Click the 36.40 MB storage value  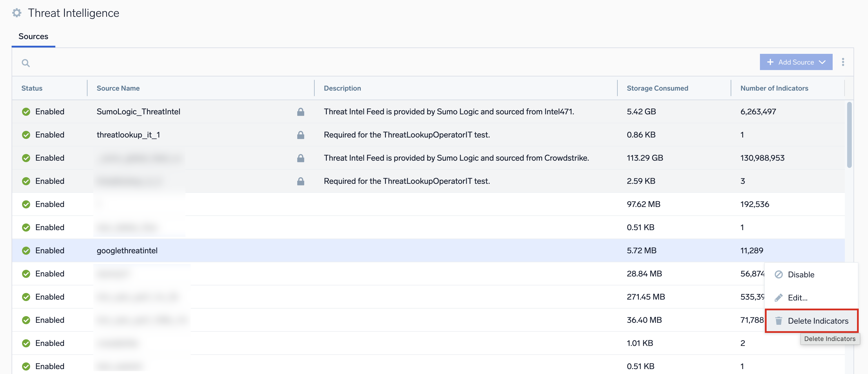point(644,320)
